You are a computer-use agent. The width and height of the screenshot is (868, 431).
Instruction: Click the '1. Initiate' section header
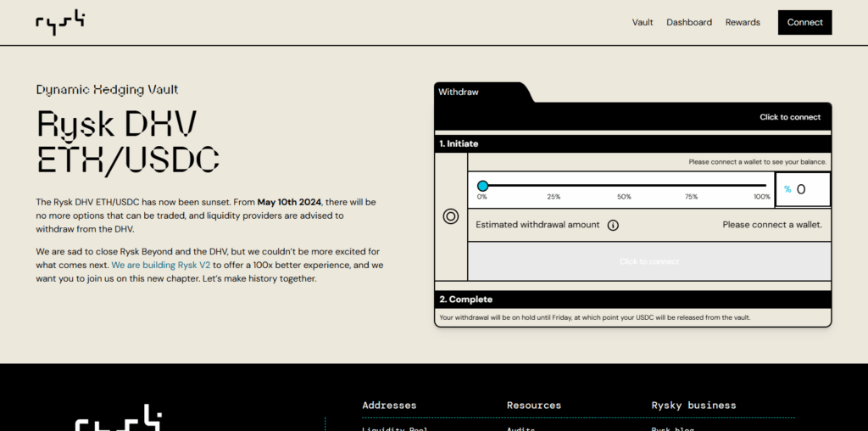tap(632, 143)
